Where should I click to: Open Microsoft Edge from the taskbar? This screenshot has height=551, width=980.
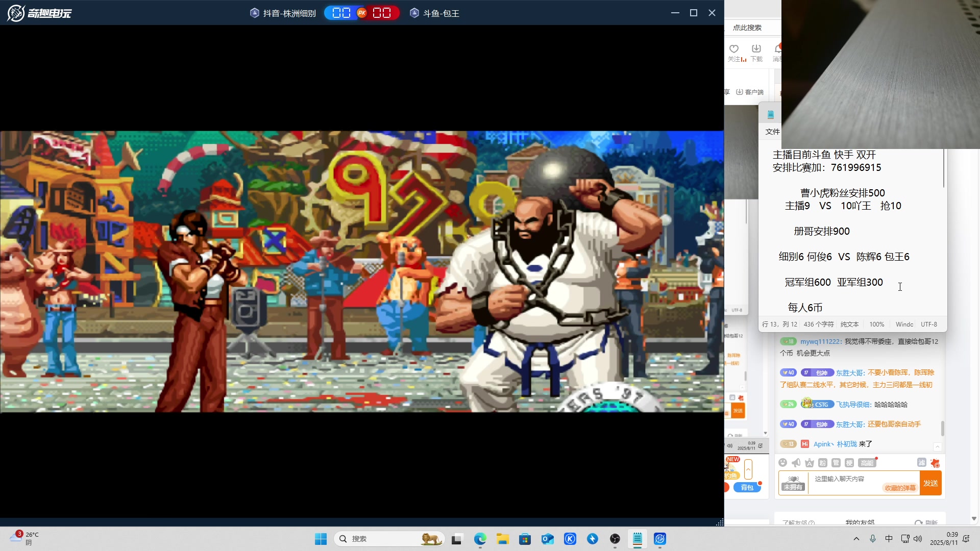tap(480, 539)
